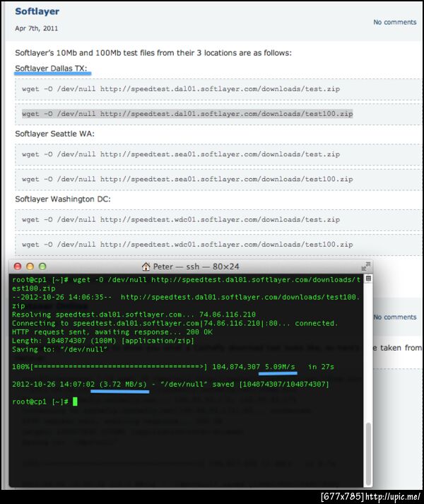Click the Washington DC test.zip wget command

tap(181, 220)
